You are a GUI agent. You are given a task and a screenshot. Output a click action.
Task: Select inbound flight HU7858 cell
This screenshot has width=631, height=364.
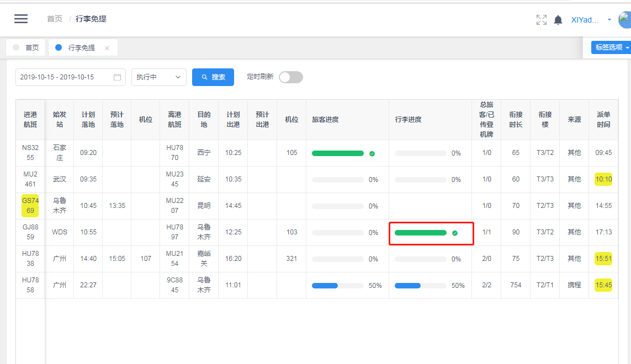tap(30, 285)
